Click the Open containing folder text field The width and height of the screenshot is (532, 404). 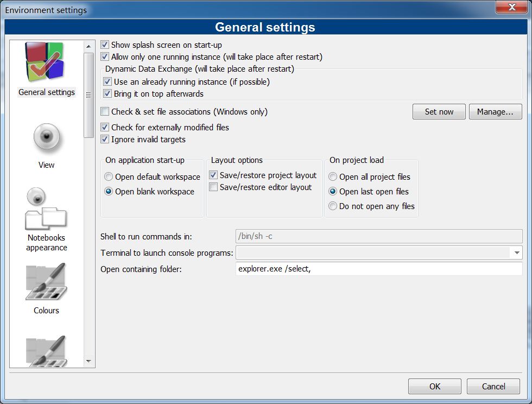378,269
